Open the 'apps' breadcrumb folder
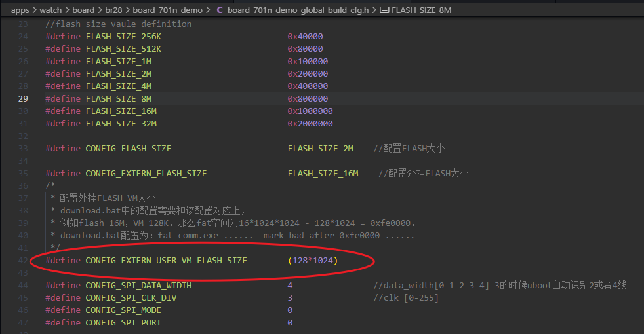644x334 pixels. 20,10
